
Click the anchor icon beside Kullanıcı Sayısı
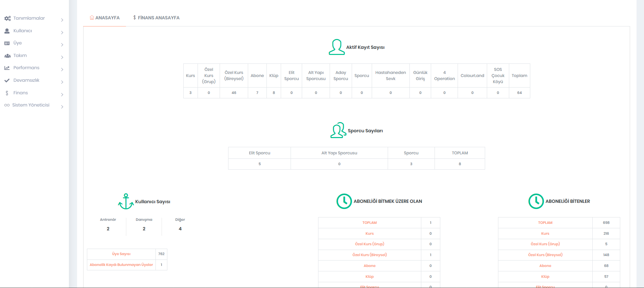126,201
